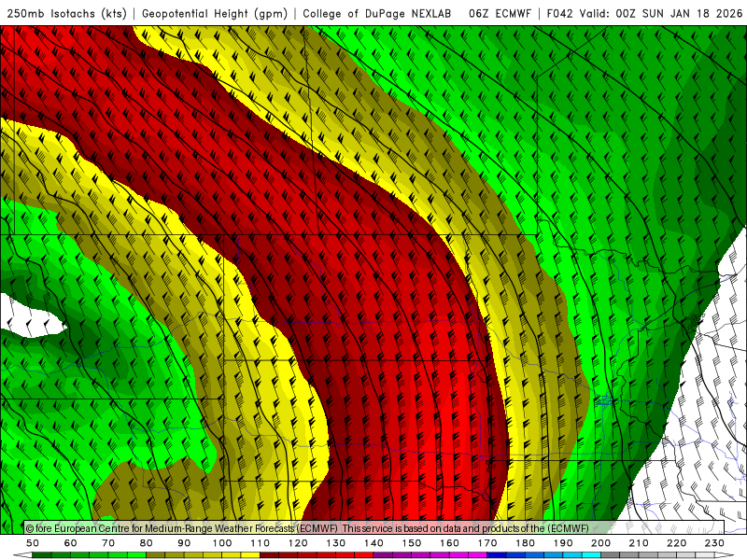
Task: Click the '06Z ECMWF' model run text
Action: pyautogui.click(x=500, y=14)
